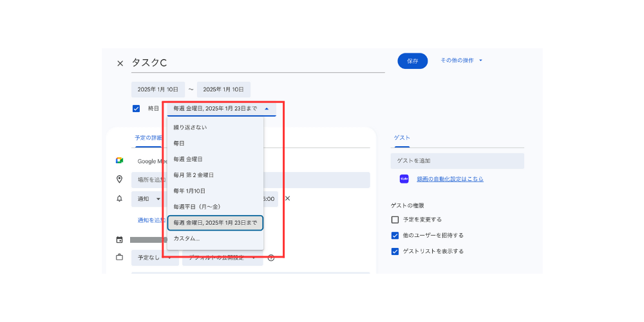644x322 pixels.
Task: Enable the 予定を変更する guest permission
Action: pos(395,220)
